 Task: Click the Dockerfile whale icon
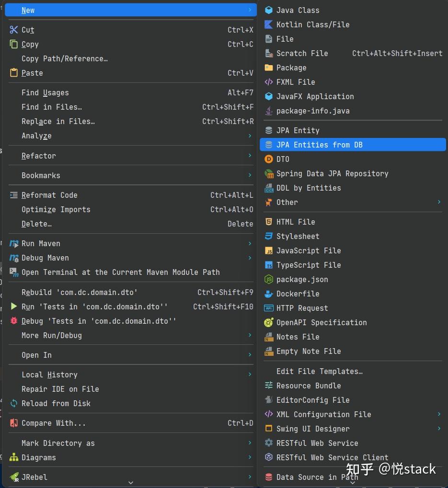point(269,294)
